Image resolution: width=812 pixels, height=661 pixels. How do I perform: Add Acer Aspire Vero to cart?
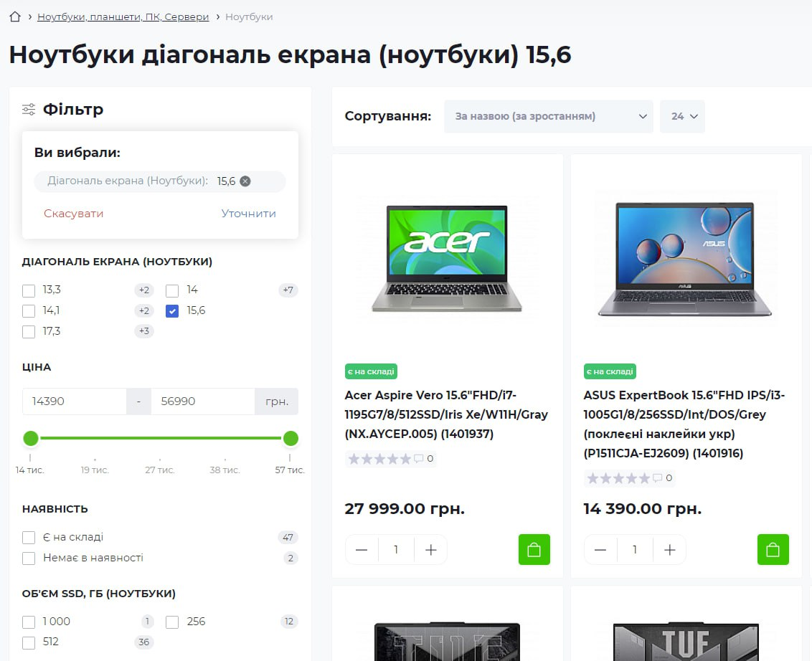click(534, 550)
